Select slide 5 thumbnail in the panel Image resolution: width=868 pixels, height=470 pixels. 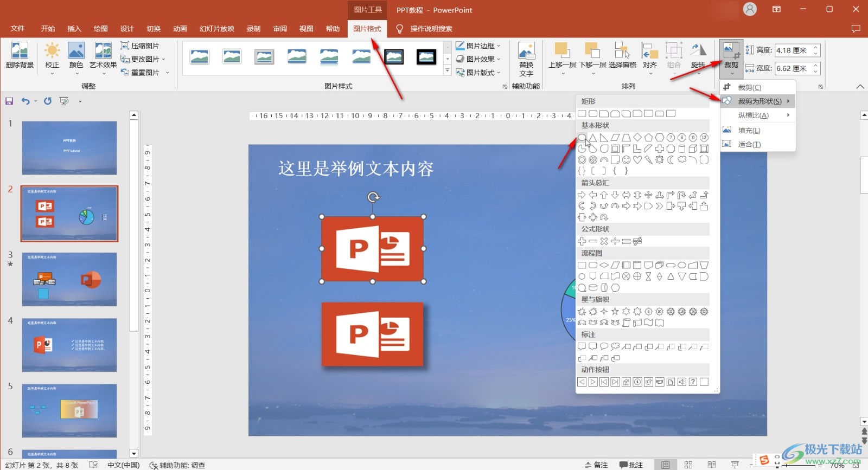tap(69, 410)
